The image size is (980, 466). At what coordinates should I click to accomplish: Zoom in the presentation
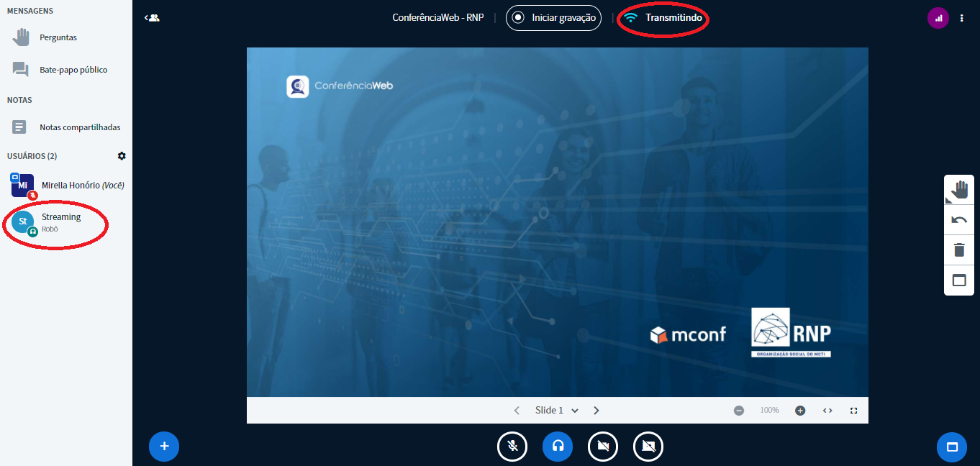800,411
